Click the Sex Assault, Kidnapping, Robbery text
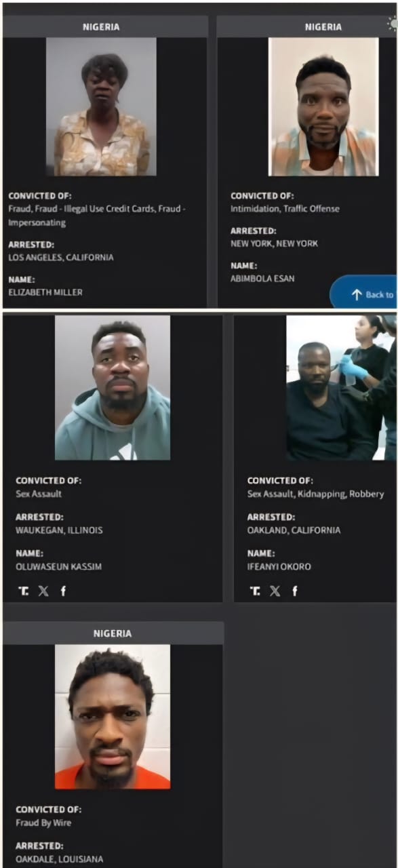Screen dimensions: 398x868 [x=315, y=494]
